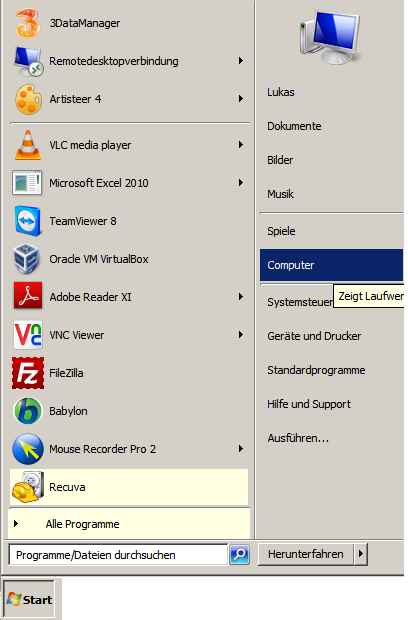The height and width of the screenshot is (620, 408).
Task: Launch Babylon icon
Action: (x=28, y=411)
